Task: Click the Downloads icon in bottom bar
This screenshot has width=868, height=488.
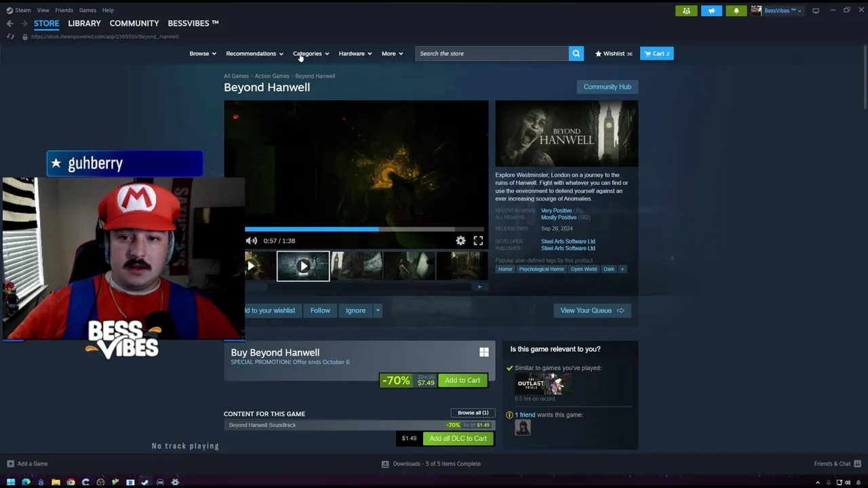Action: click(x=385, y=464)
